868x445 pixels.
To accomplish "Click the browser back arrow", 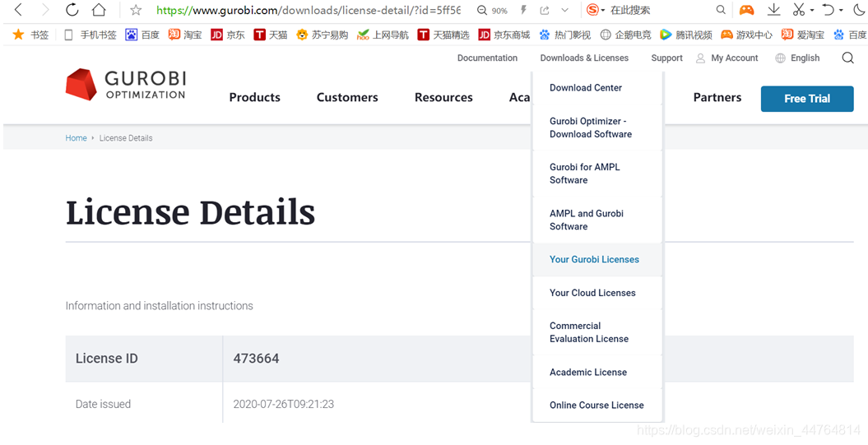I will click(18, 9).
